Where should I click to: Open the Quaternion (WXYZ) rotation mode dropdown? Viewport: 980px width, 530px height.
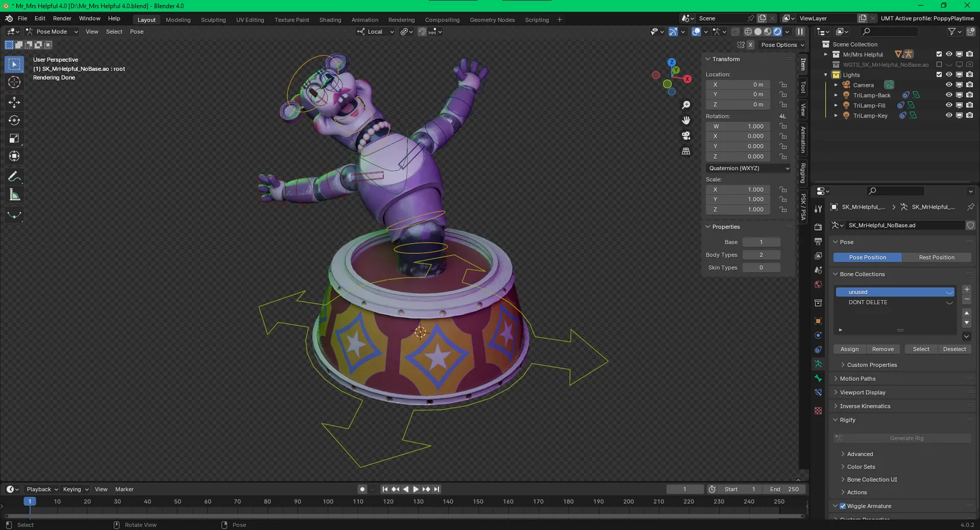pos(748,168)
